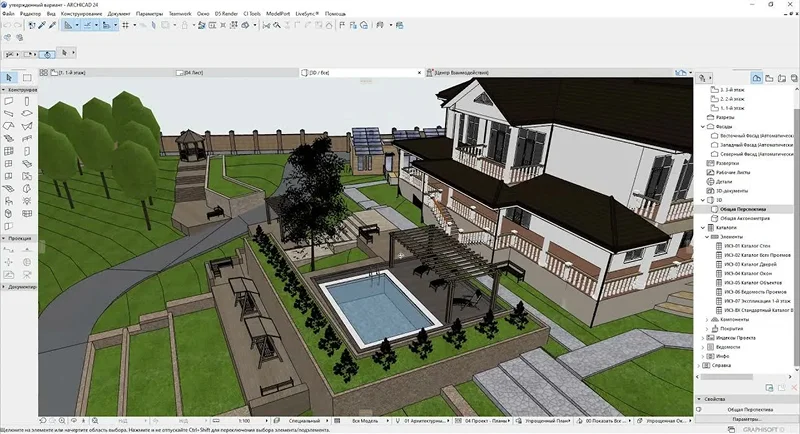Collapse the Конструирование toolbox section
The height and width of the screenshot is (434, 800).
[x=4, y=89]
